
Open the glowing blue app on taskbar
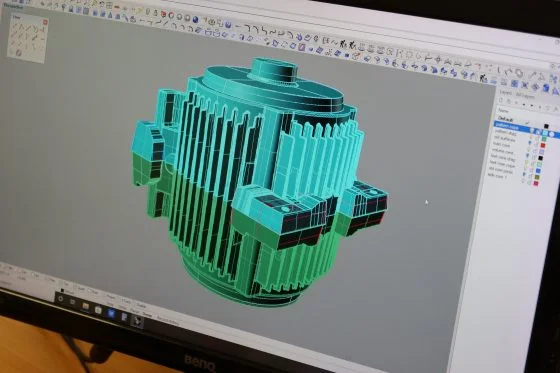111,314
